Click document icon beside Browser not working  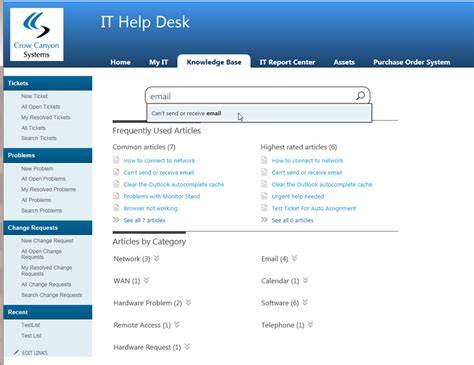click(116, 208)
